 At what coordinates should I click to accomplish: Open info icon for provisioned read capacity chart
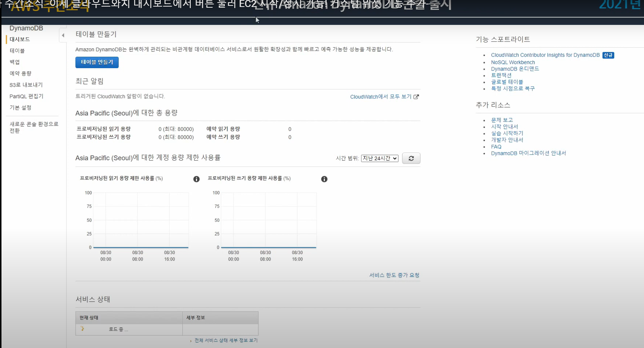pyautogui.click(x=196, y=179)
